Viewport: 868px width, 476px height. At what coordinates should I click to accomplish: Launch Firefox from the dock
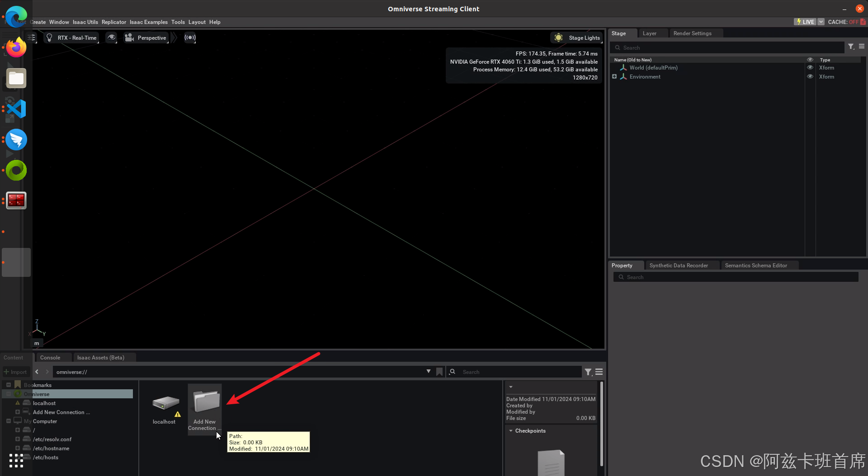tap(16, 47)
